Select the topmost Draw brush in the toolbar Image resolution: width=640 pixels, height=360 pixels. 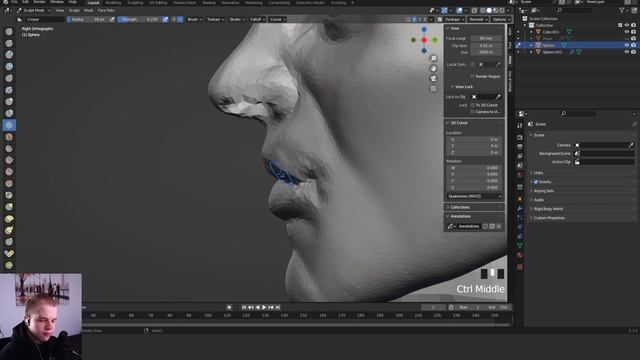click(x=9, y=31)
